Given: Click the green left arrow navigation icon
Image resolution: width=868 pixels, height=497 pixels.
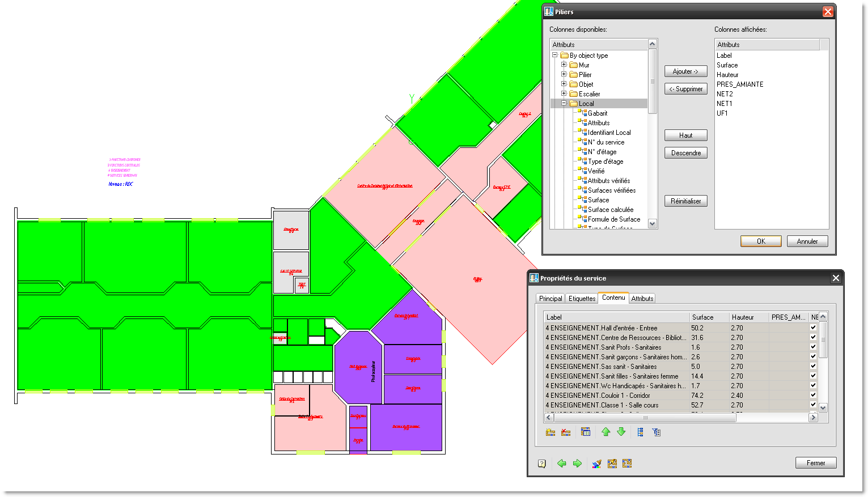Looking at the screenshot, I should [562, 464].
